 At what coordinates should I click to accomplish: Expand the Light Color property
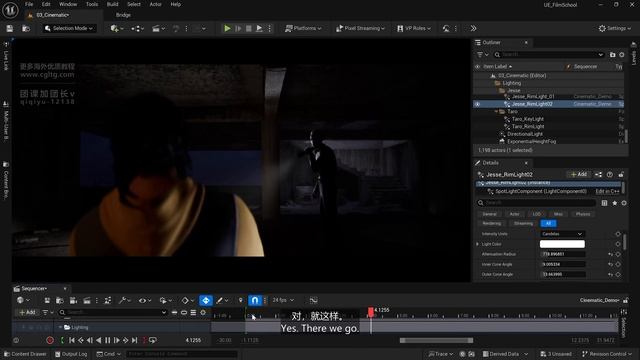pos(478,244)
